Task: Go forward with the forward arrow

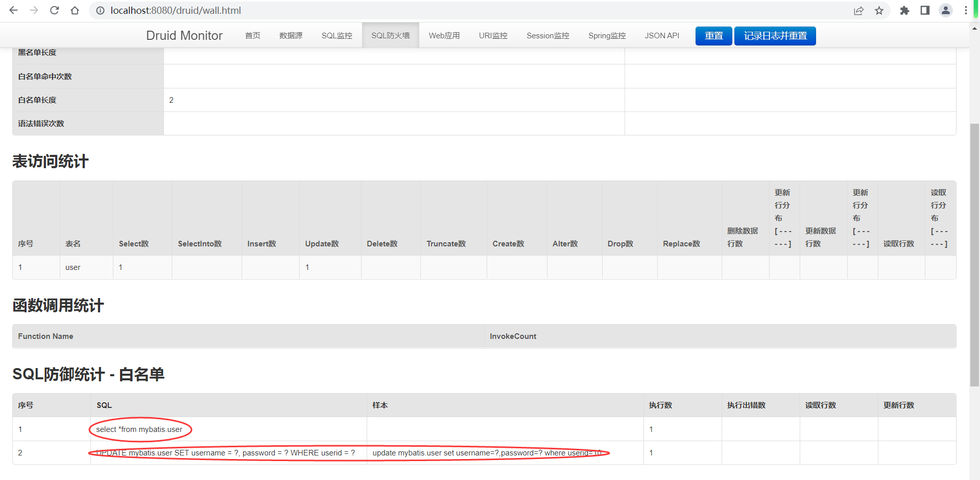Action: point(34,10)
